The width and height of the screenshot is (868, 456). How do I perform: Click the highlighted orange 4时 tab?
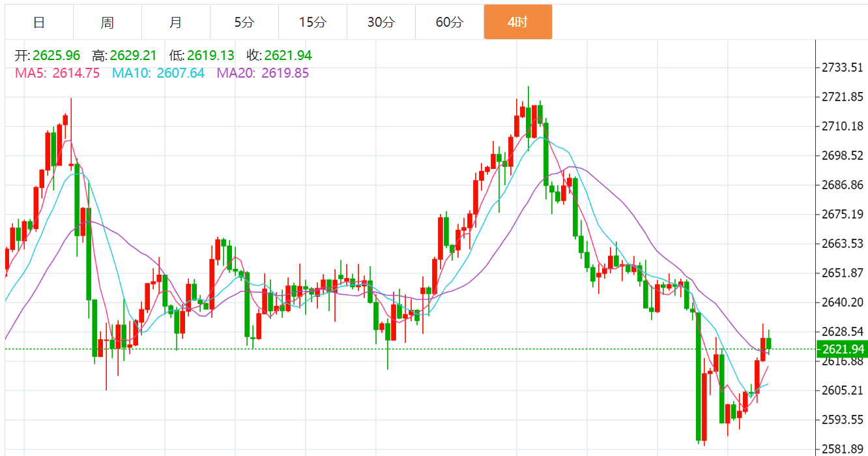coord(518,22)
